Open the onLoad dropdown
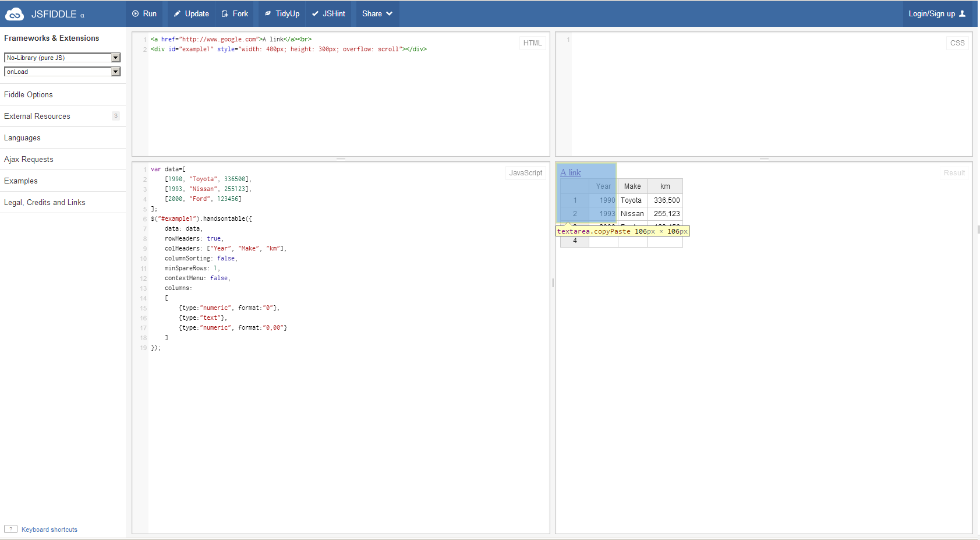This screenshot has width=980, height=540. point(62,72)
